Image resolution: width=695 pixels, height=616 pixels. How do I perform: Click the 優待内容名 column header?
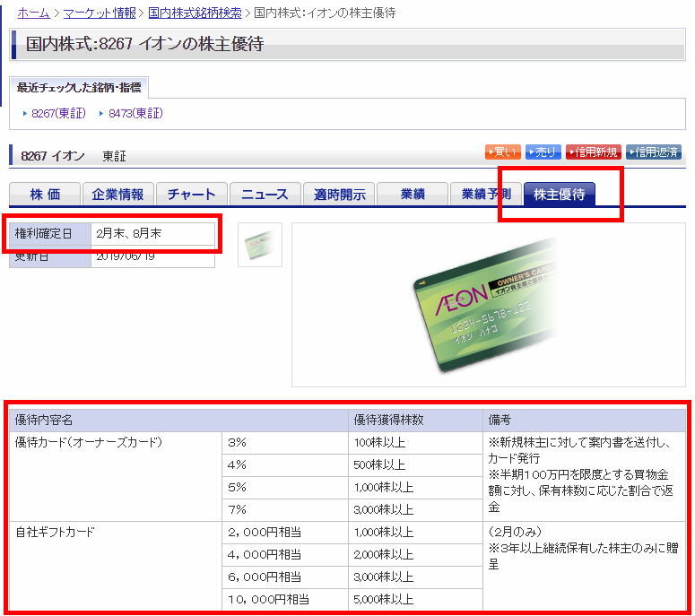pyautogui.click(x=178, y=421)
